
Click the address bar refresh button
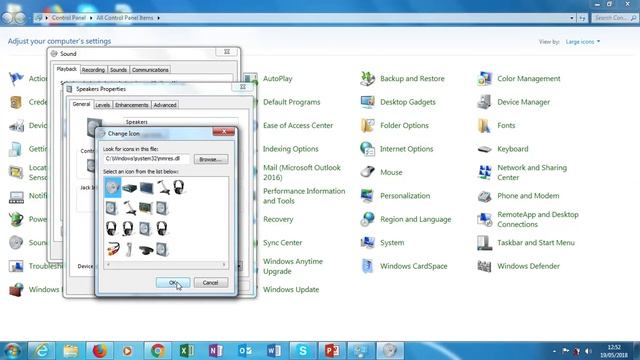coord(582,18)
